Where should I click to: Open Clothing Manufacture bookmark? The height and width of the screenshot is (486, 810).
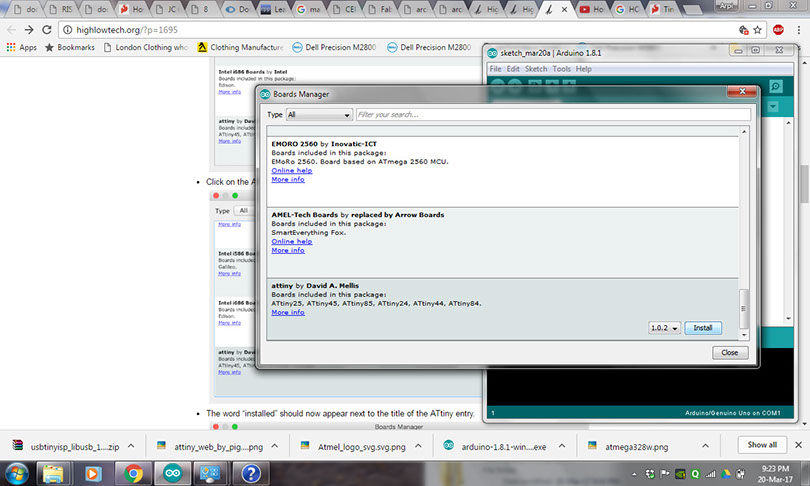pos(241,47)
